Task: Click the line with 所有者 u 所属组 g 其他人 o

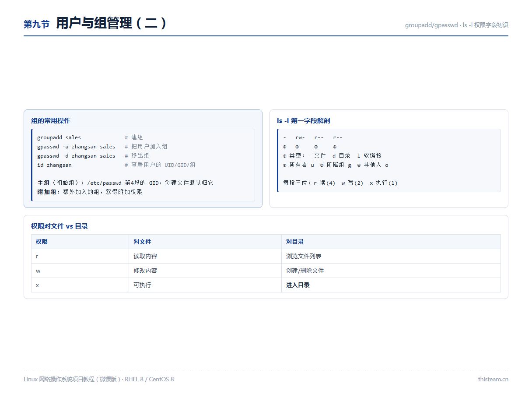Action: coord(336,165)
